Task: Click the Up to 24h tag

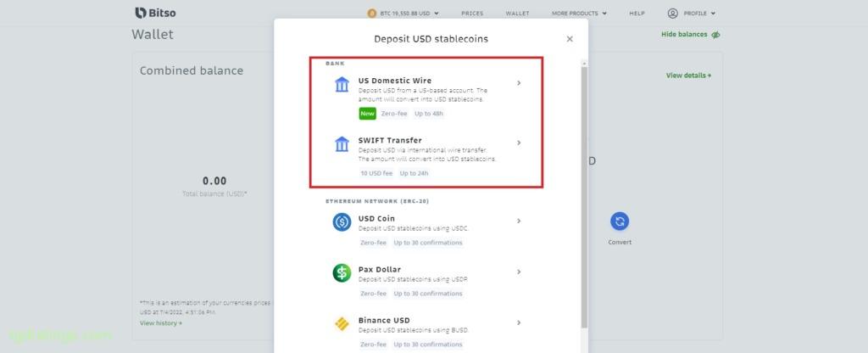Action: coord(414,173)
